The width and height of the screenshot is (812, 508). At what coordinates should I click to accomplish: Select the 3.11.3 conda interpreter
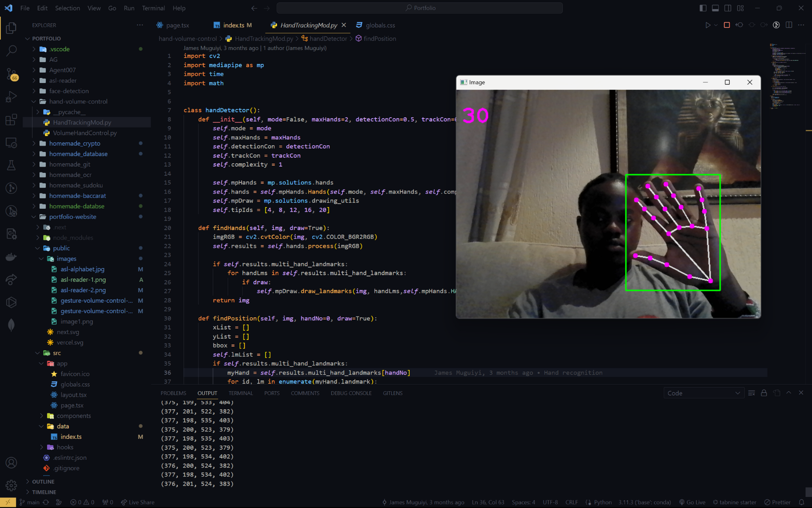(x=644, y=502)
